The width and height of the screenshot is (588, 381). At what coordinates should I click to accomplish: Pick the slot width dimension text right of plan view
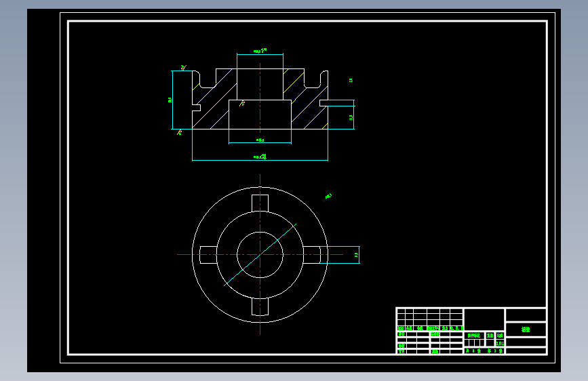pos(356,255)
